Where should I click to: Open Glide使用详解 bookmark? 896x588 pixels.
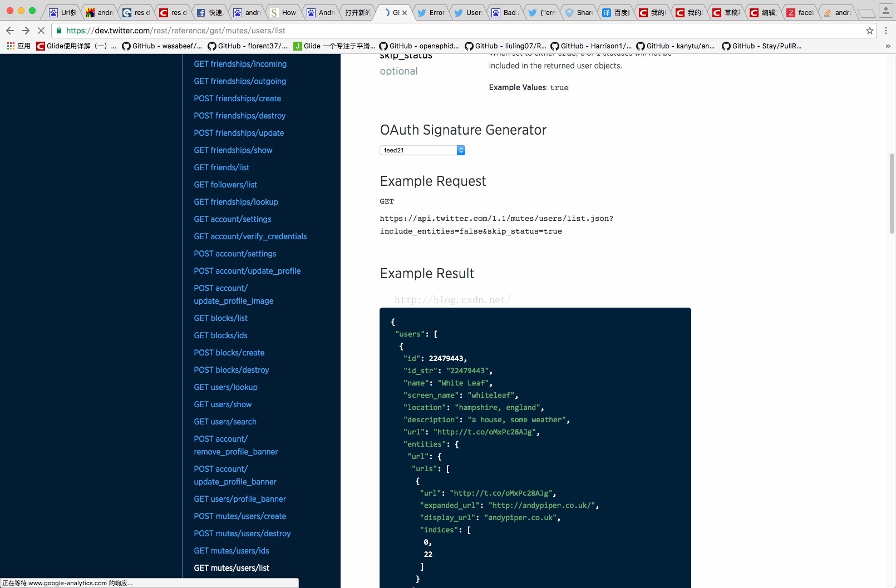pyautogui.click(x=76, y=46)
